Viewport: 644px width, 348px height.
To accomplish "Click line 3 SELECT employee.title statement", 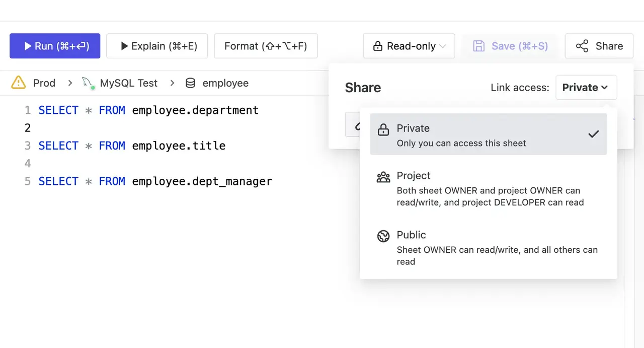I will 132,146.
